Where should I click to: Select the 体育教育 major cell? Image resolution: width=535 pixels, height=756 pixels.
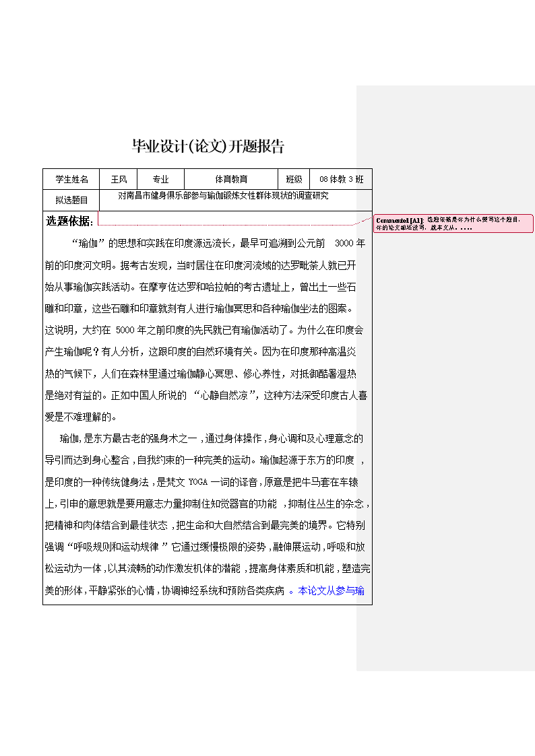(231, 179)
